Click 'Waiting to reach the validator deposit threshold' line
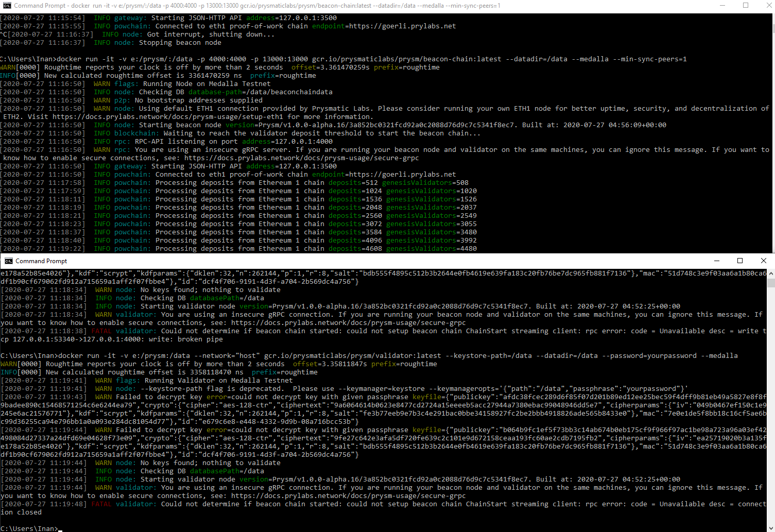The image size is (775, 532). pos(240,133)
